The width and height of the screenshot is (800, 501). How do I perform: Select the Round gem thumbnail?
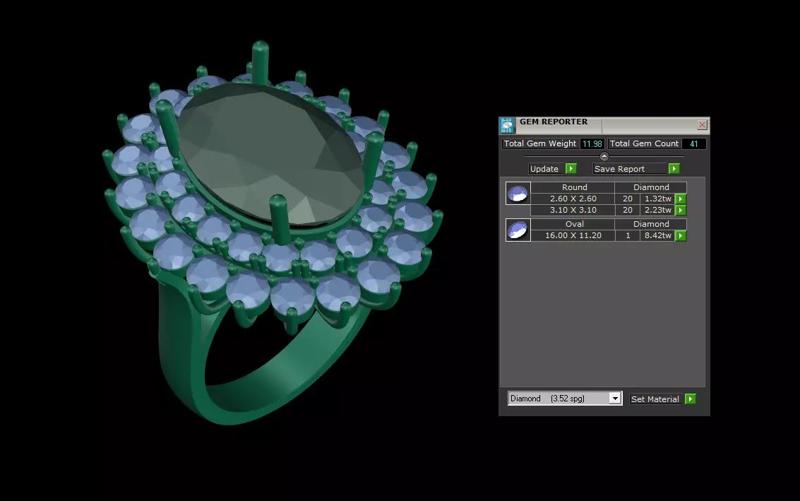518,193
